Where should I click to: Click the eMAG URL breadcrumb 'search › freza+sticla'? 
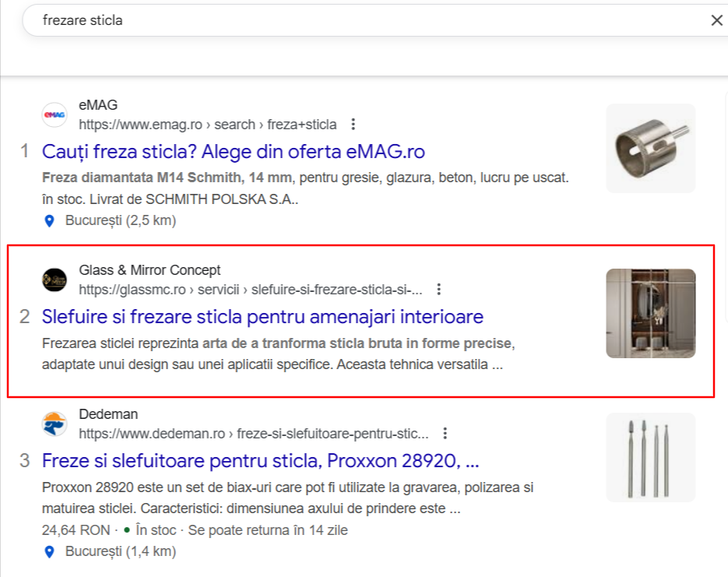tap(276, 125)
